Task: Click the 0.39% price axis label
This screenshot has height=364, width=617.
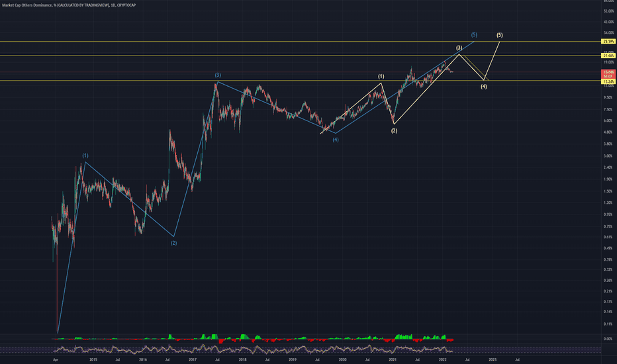Action: pyautogui.click(x=608, y=259)
